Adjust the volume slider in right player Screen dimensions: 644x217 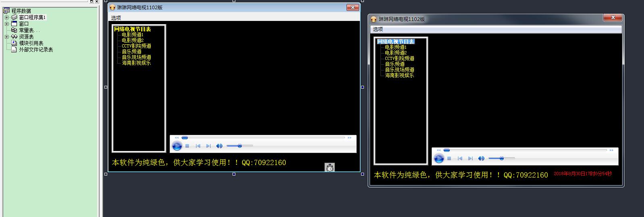click(501, 159)
